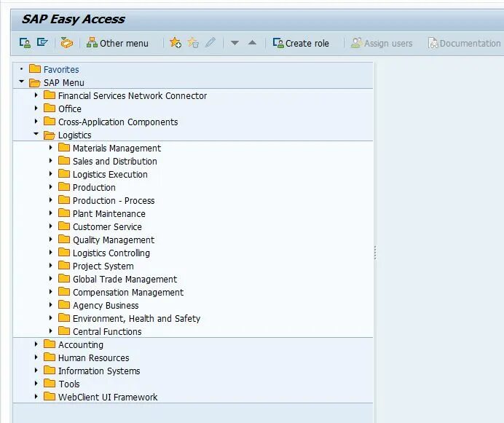Expand the Logistics Execution node
This screenshot has height=423, width=504.
[50, 173]
